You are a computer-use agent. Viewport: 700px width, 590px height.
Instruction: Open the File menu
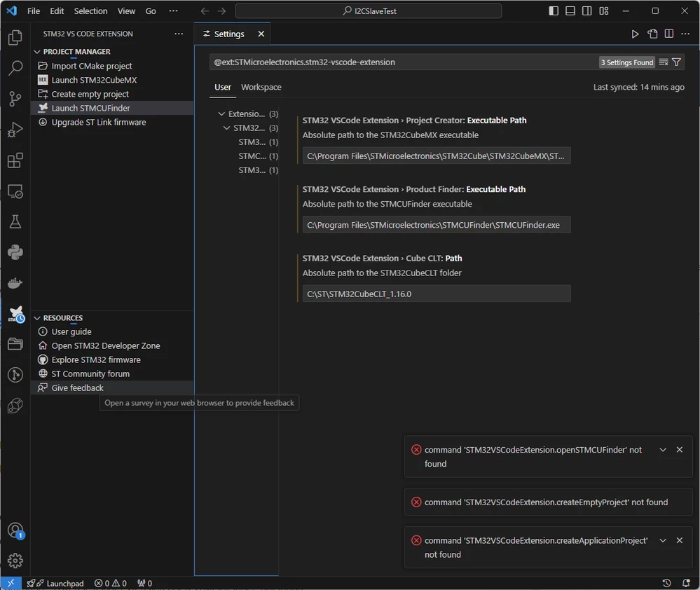[x=34, y=11]
